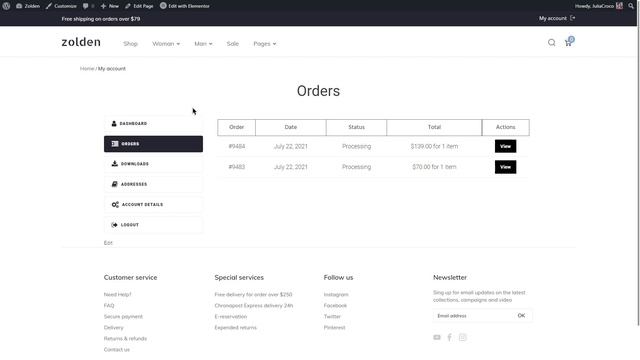The height and width of the screenshot is (360, 640).
Task: Click Edit Page in admin bar
Action: 139,6
